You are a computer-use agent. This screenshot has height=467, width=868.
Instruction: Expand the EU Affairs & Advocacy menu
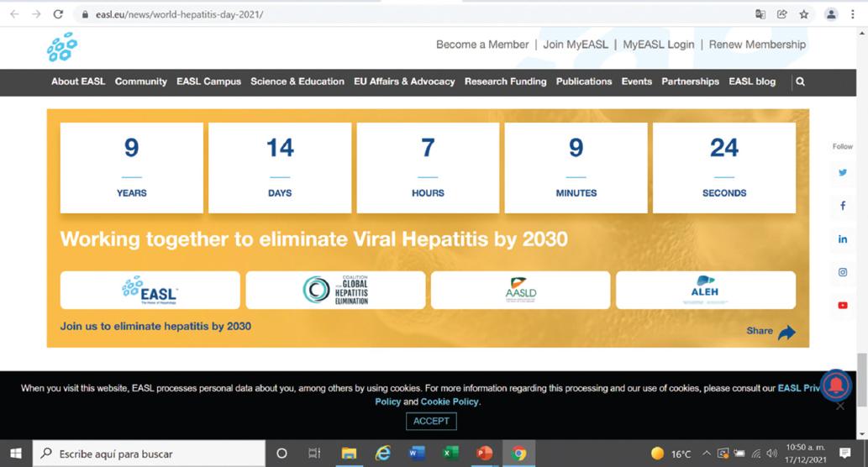pyautogui.click(x=404, y=81)
